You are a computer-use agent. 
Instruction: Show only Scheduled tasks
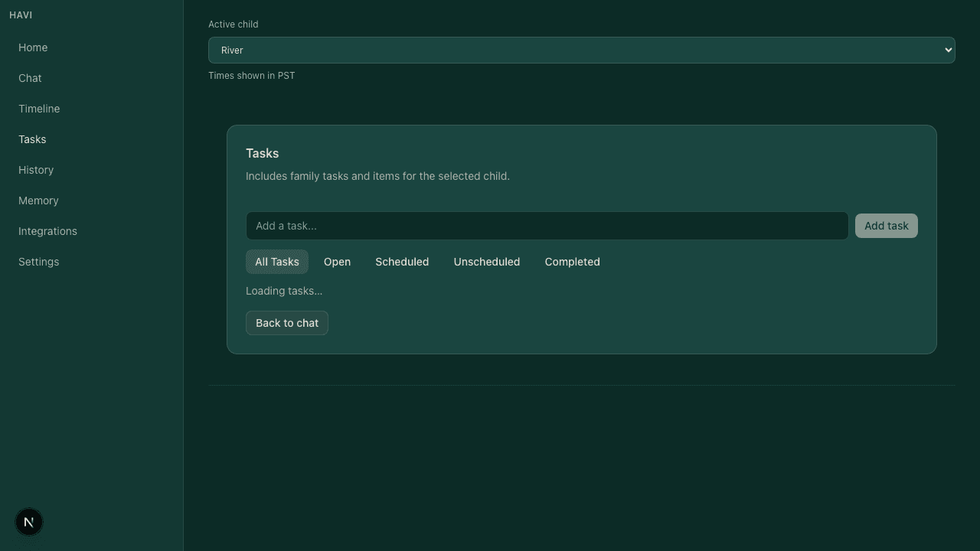tap(402, 262)
